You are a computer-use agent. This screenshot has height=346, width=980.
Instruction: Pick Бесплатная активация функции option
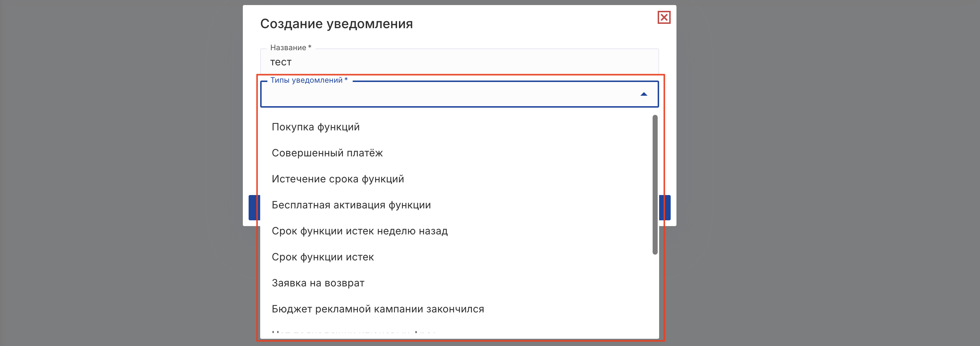pos(351,205)
